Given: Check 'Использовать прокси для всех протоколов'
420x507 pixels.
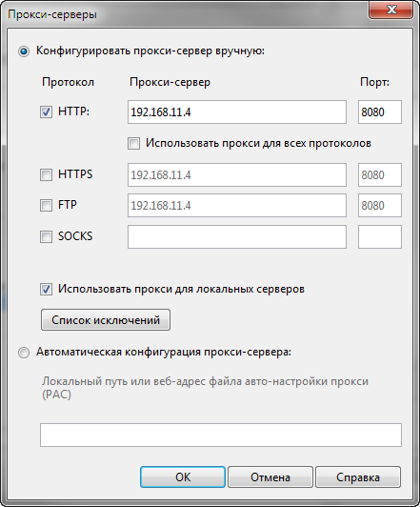Looking at the screenshot, I should point(133,143).
